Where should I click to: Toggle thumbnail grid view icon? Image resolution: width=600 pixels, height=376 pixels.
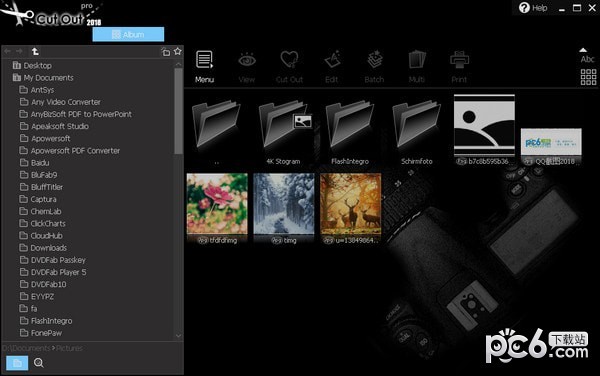[x=588, y=77]
